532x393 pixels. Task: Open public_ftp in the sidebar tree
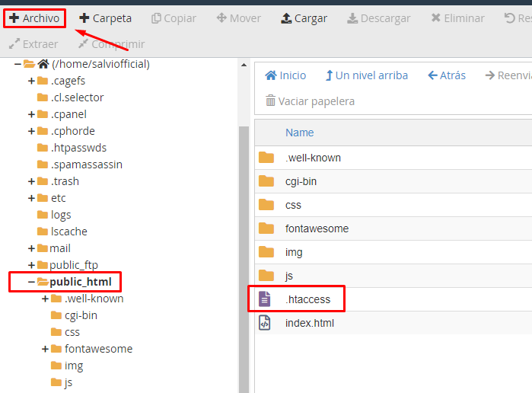[73, 265]
